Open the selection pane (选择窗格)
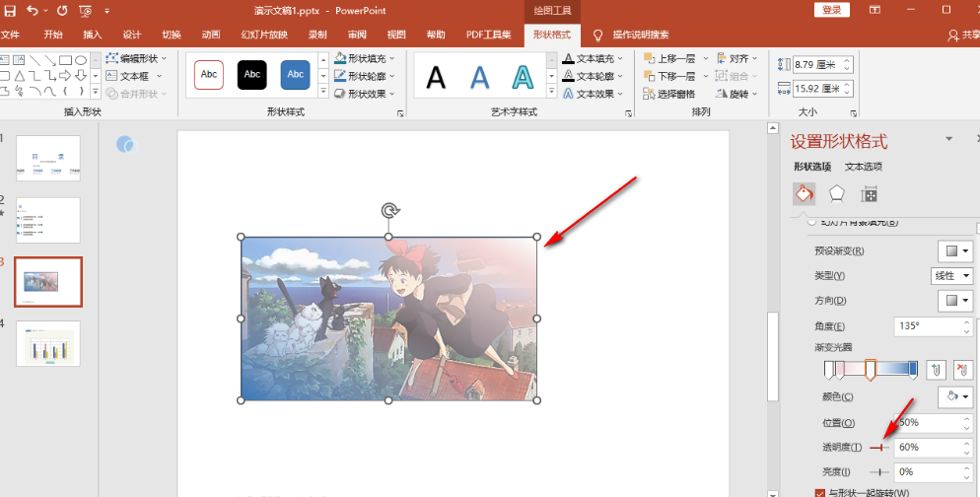 (x=669, y=94)
